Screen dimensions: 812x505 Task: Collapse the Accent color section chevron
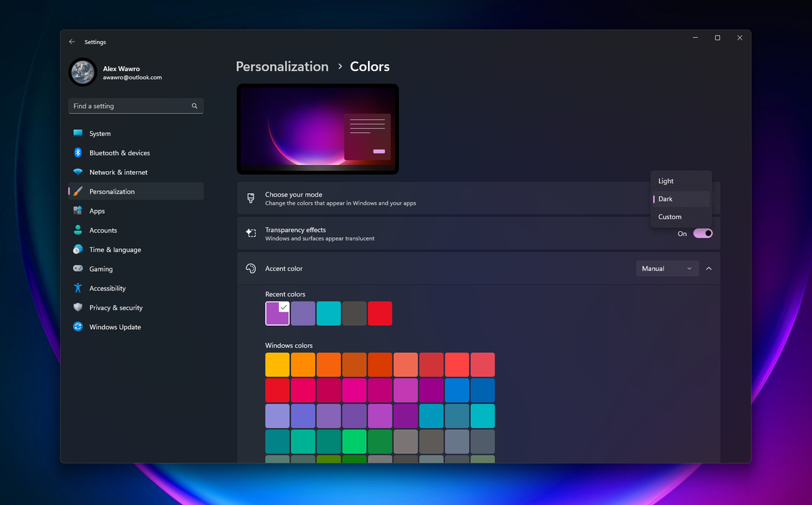(708, 268)
